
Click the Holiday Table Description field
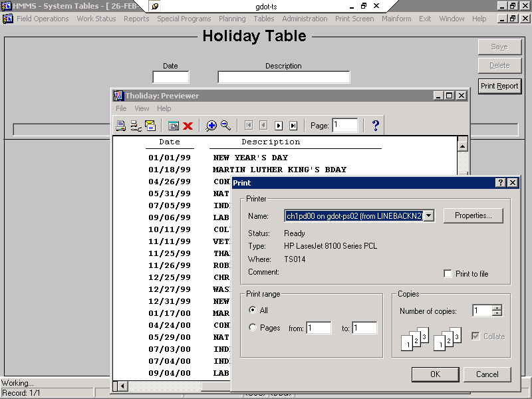pos(284,77)
